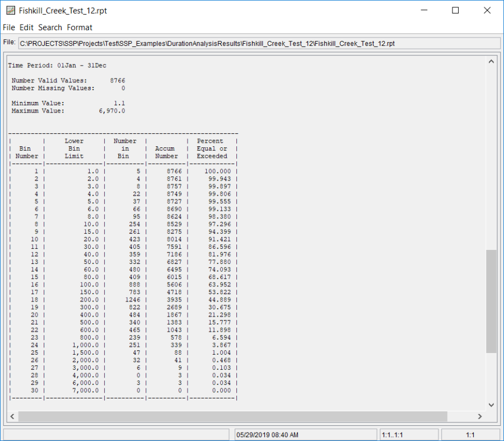Click the percent value 99.806
504x441 pixels.
point(220,194)
